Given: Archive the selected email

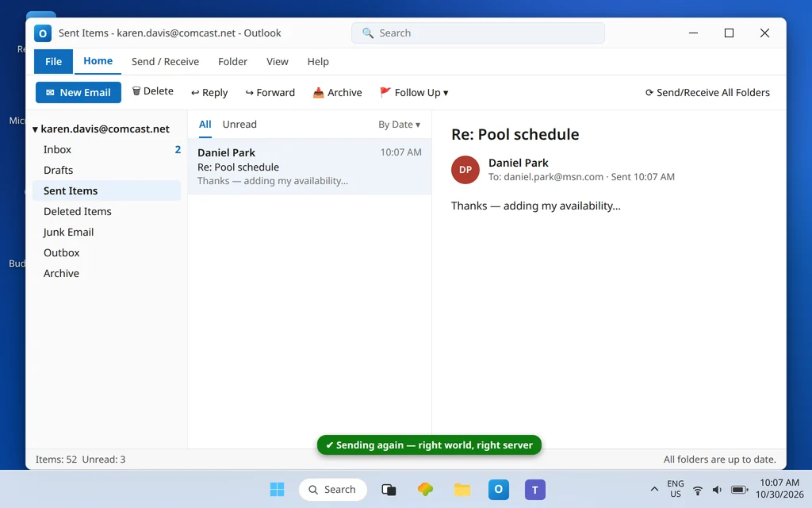Looking at the screenshot, I should [x=337, y=92].
